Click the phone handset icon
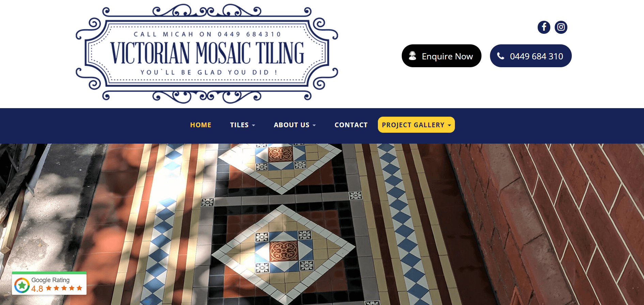Screen dimensions: 644x305 click(x=501, y=56)
